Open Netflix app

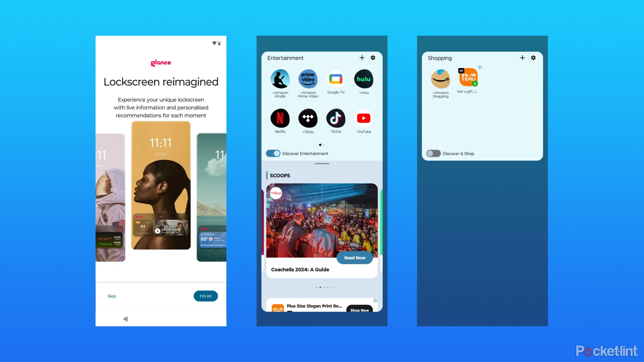point(280,118)
